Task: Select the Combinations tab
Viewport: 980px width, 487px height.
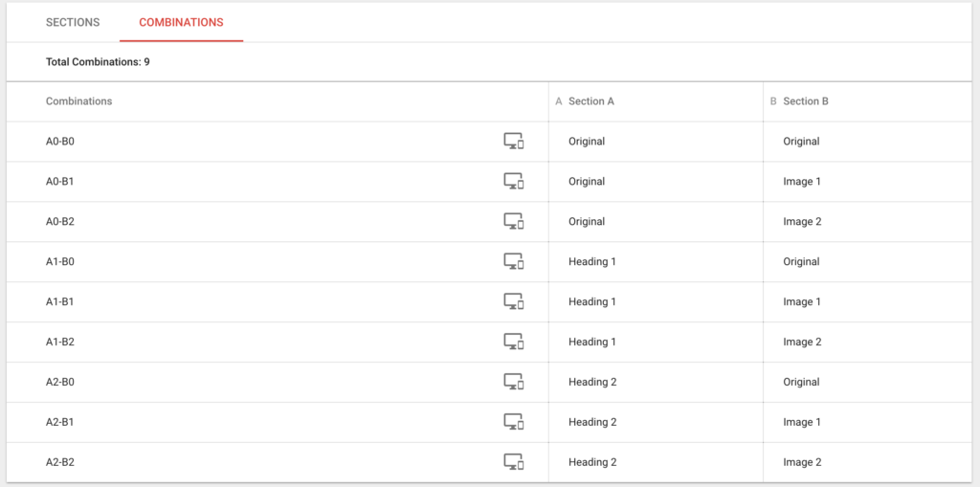Action: click(x=181, y=22)
